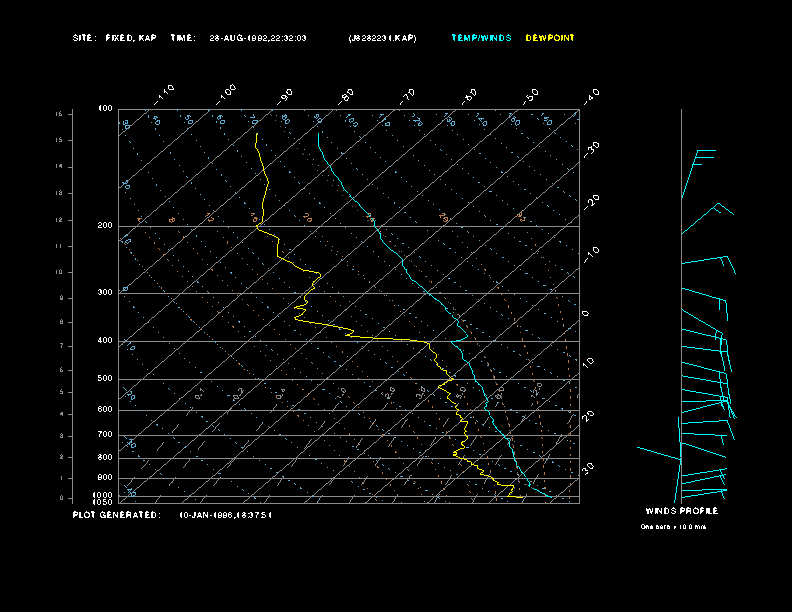Click the 8 tick on the height scale
The height and width of the screenshot is (612, 792).
point(62,322)
